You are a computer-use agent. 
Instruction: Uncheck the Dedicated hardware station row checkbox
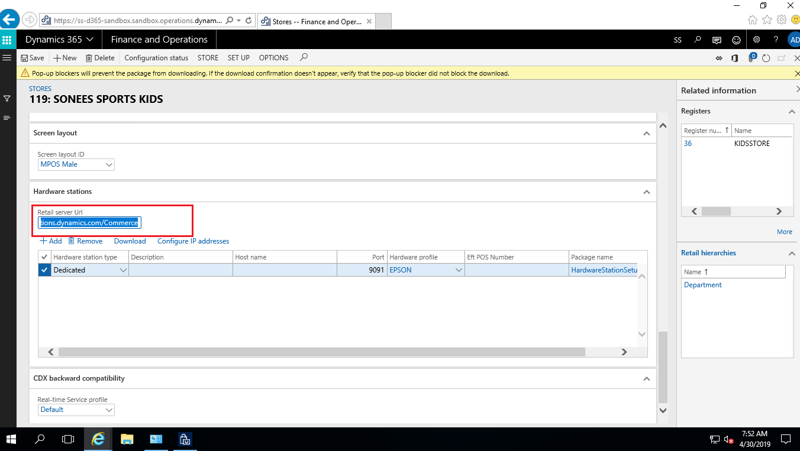tap(44, 270)
